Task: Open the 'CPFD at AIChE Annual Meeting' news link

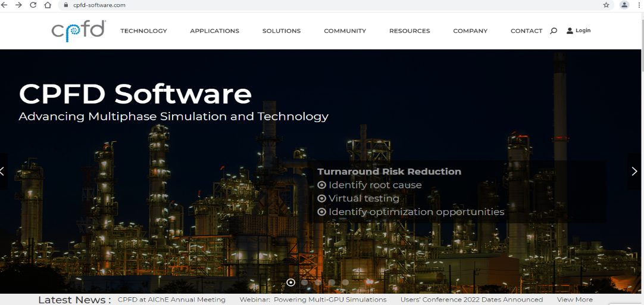Action: [171, 300]
